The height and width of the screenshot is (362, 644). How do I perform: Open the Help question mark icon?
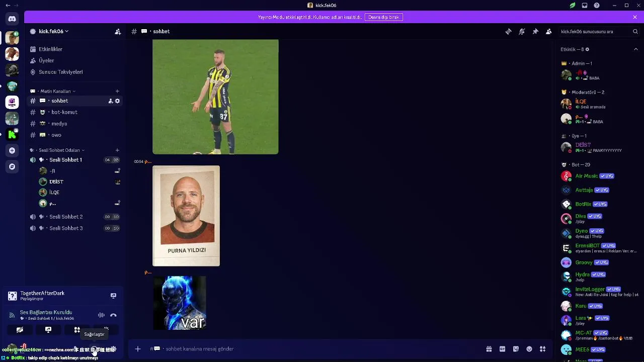tap(597, 6)
